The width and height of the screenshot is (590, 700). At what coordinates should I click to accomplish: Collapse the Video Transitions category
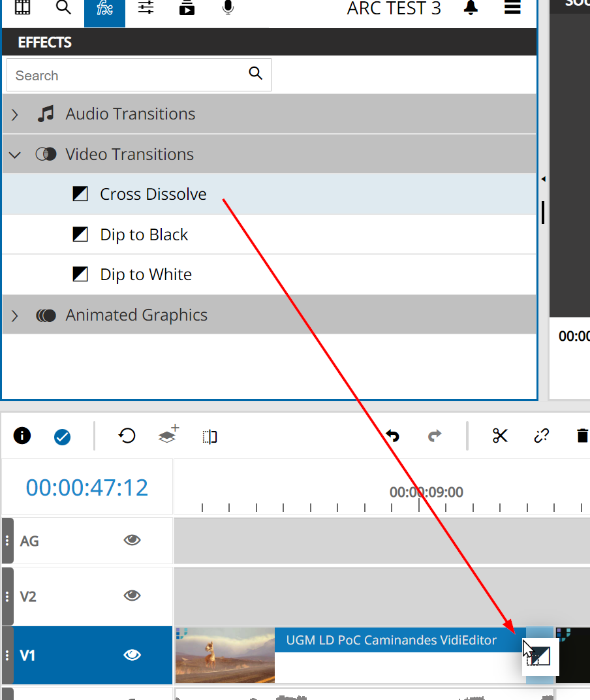click(x=15, y=155)
